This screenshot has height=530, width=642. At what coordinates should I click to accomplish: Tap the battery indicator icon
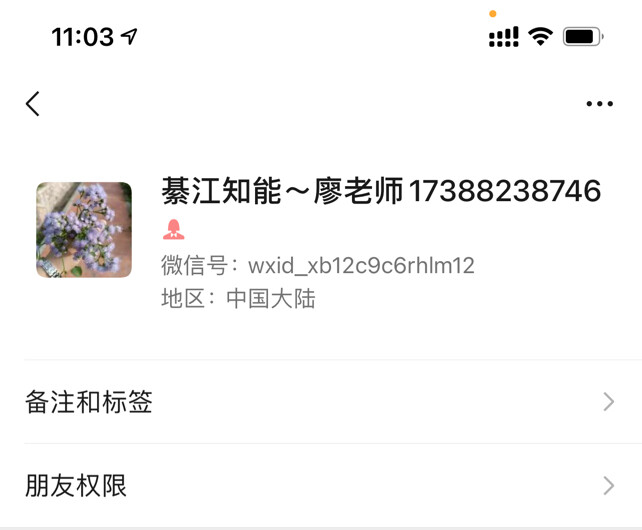point(583,37)
